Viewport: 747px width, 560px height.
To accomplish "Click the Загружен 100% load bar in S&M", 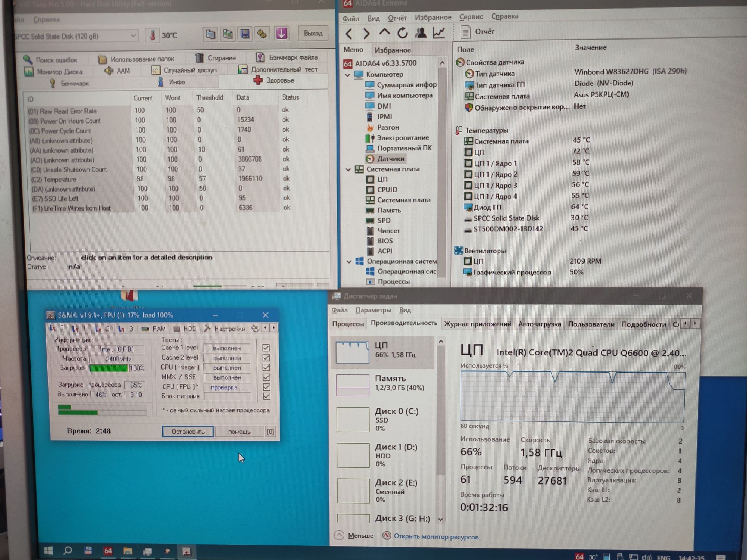I will pos(109,368).
